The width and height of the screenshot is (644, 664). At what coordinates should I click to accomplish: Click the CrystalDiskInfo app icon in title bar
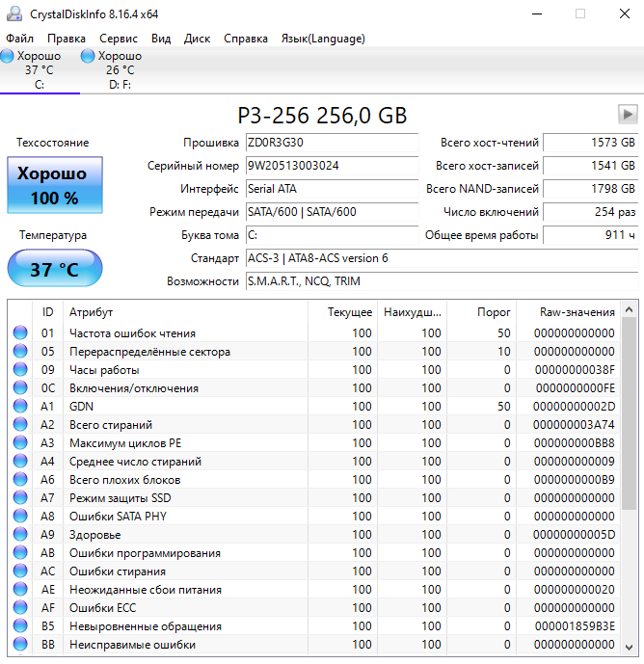tap(14, 13)
